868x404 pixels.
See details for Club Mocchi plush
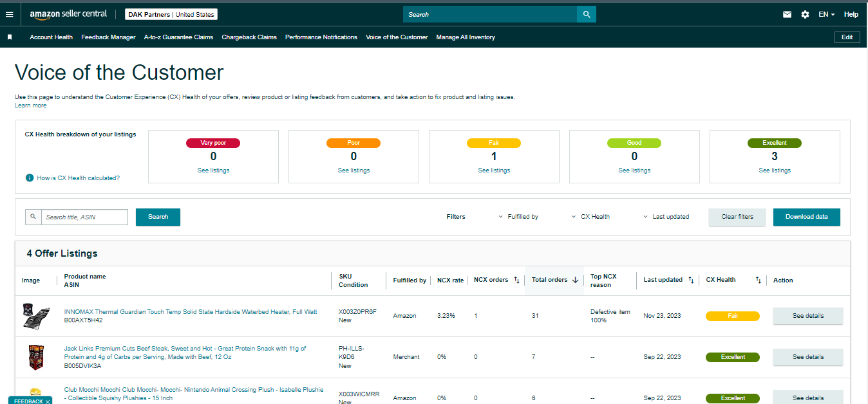pos(807,398)
